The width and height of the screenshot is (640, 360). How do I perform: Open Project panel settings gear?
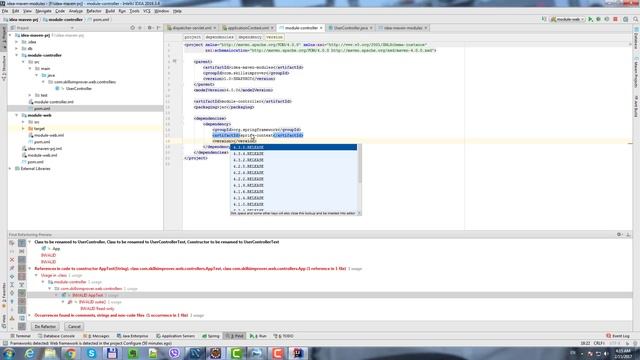(x=149, y=28)
